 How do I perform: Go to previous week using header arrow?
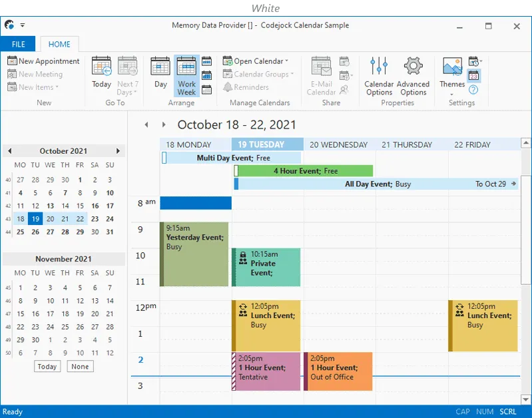[x=147, y=125]
